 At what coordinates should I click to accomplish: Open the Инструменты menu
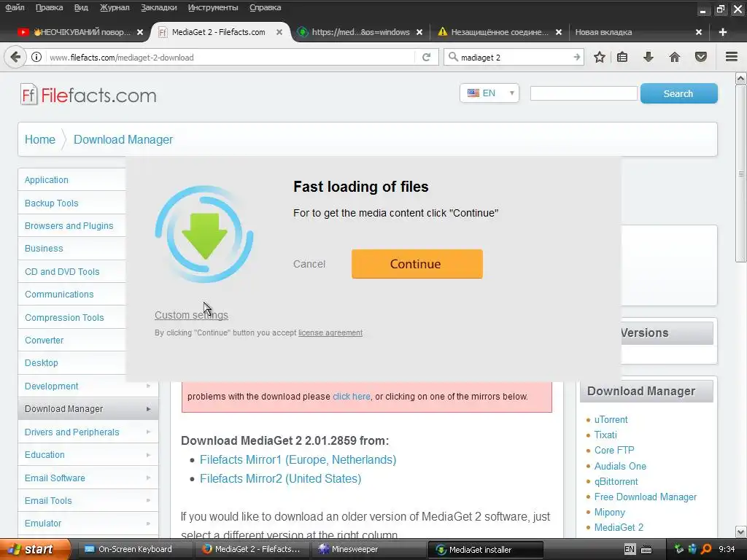coord(213,7)
